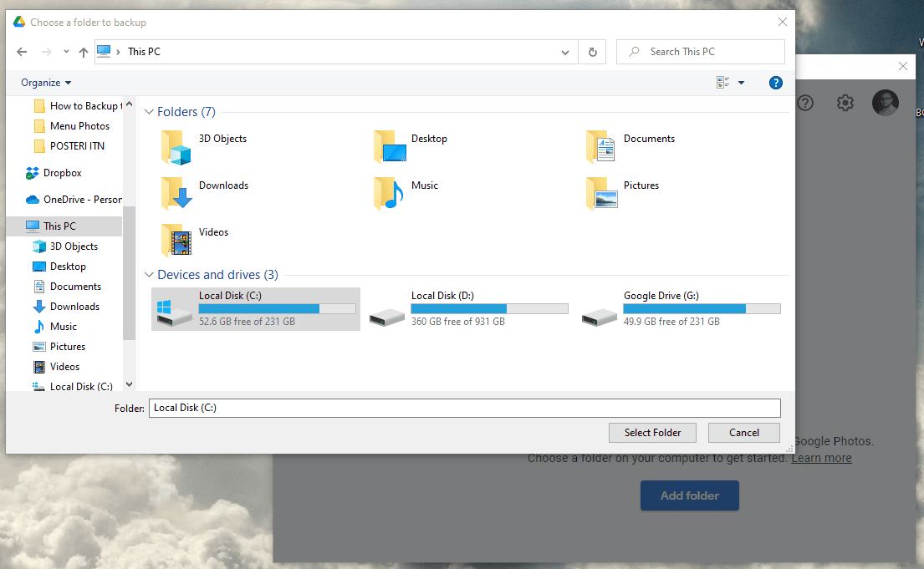Click the Cancel button
Viewport: 924px width, 569px height.
coord(743,433)
